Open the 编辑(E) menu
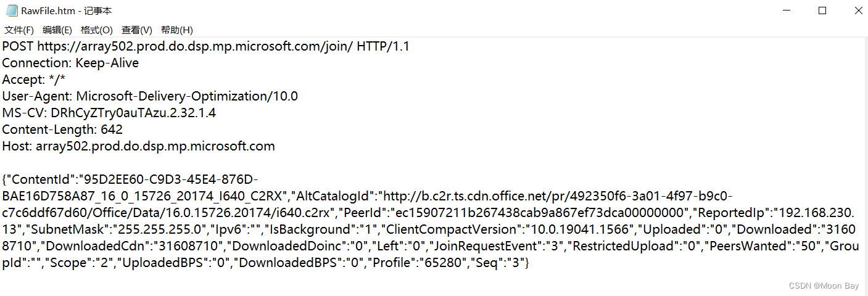This screenshot has height=296, width=868. tap(57, 30)
